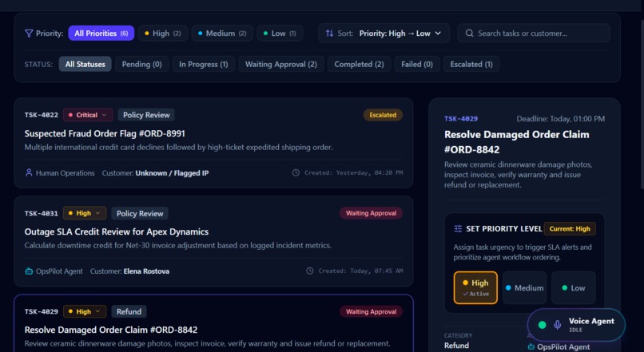Switch to Failed (0) status

(417, 64)
